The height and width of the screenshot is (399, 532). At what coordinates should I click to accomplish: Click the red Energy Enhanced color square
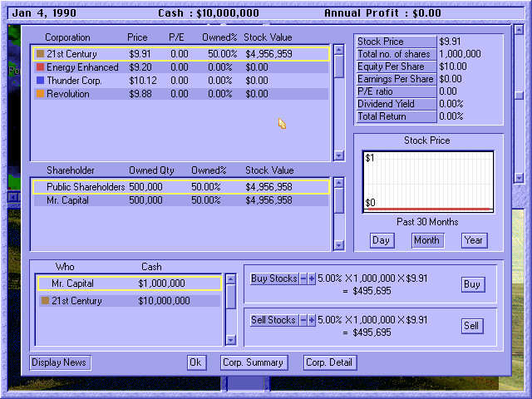coord(41,66)
